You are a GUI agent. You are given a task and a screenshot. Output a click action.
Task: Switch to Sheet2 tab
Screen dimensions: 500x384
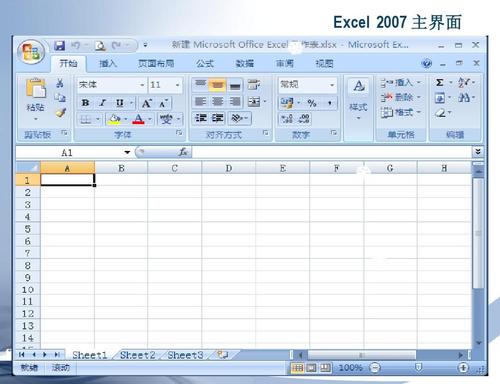(137, 355)
